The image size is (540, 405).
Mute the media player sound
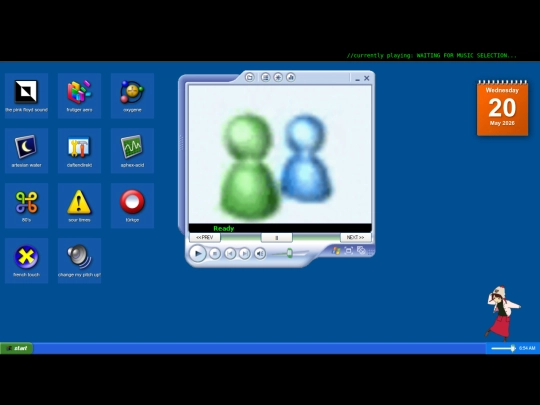click(260, 253)
